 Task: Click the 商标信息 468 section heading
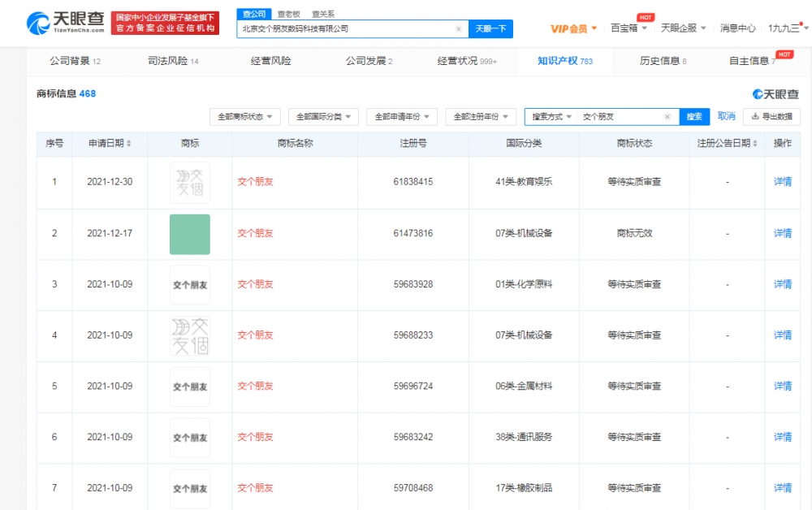pyautogui.click(x=66, y=93)
